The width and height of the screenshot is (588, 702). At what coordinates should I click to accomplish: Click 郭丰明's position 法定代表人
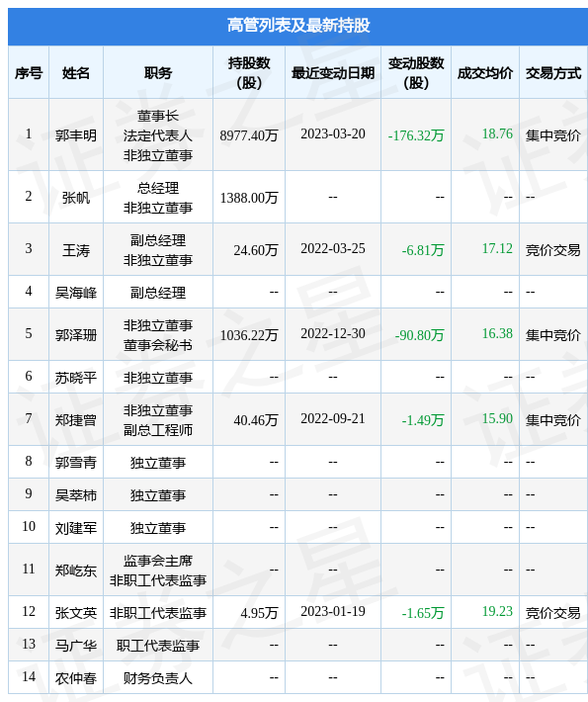tap(158, 135)
